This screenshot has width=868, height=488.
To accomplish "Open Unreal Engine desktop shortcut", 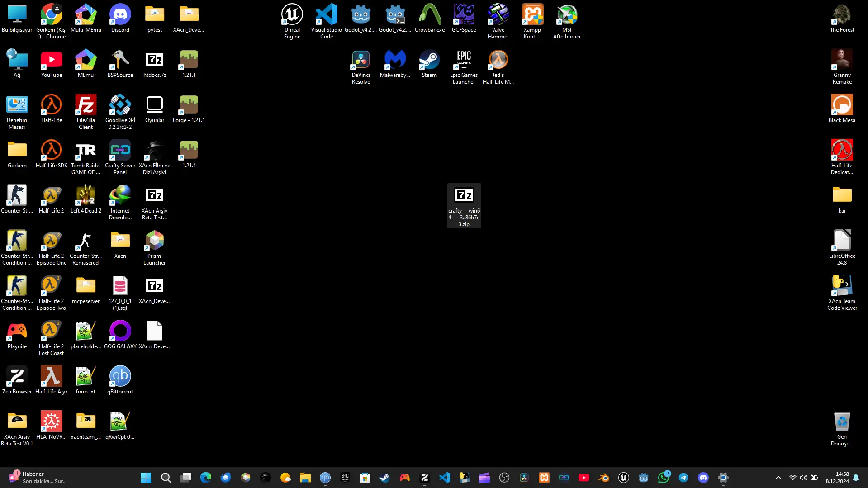I will (x=292, y=21).
